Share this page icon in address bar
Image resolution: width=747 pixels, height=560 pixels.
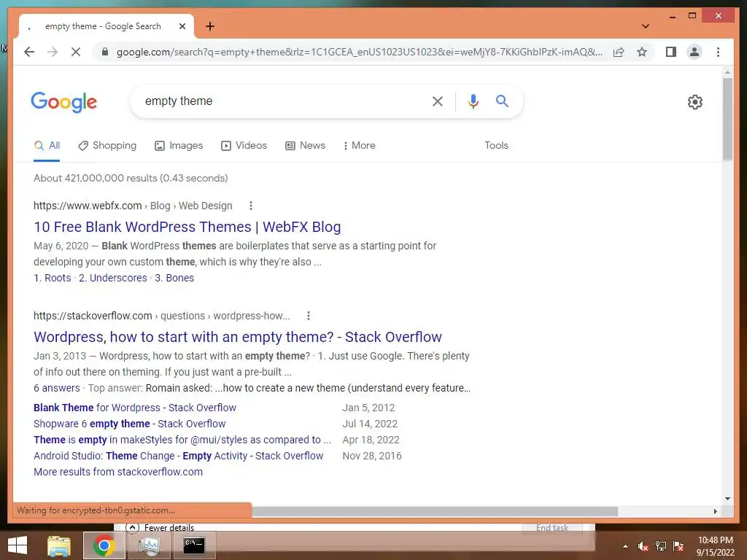[619, 52]
